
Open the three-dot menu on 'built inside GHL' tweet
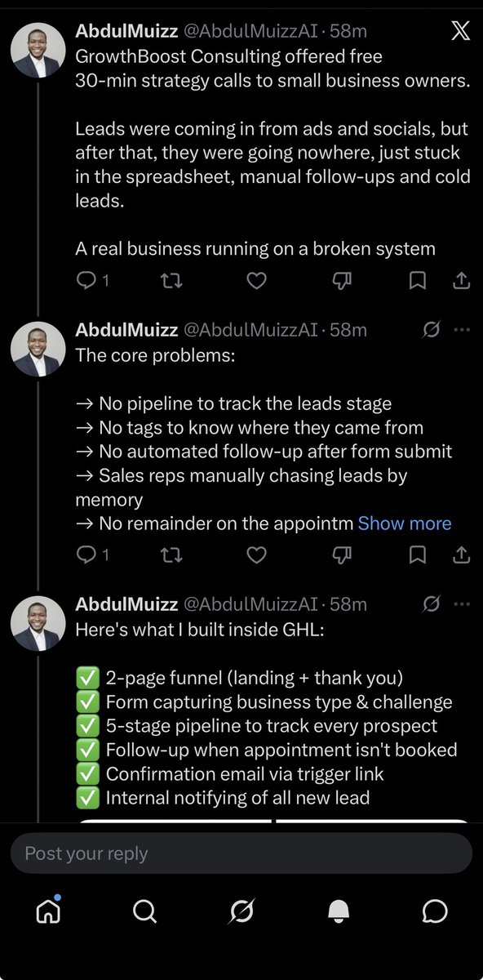click(x=462, y=604)
